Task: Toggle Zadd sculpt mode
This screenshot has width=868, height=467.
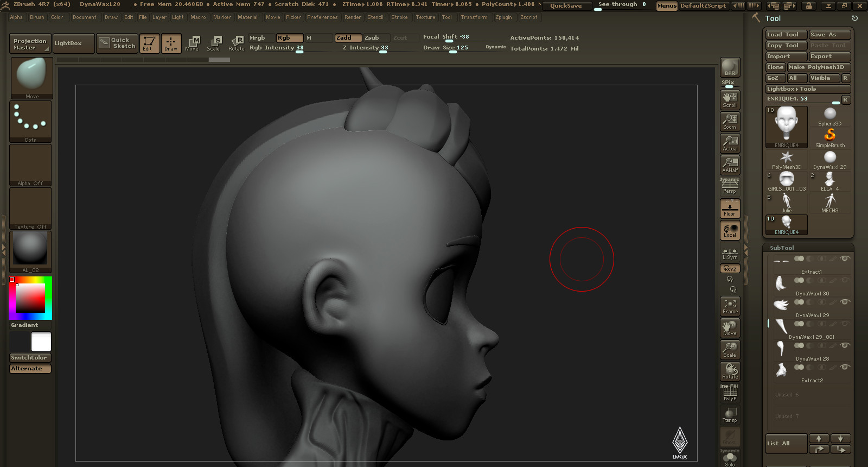Action: [x=348, y=38]
